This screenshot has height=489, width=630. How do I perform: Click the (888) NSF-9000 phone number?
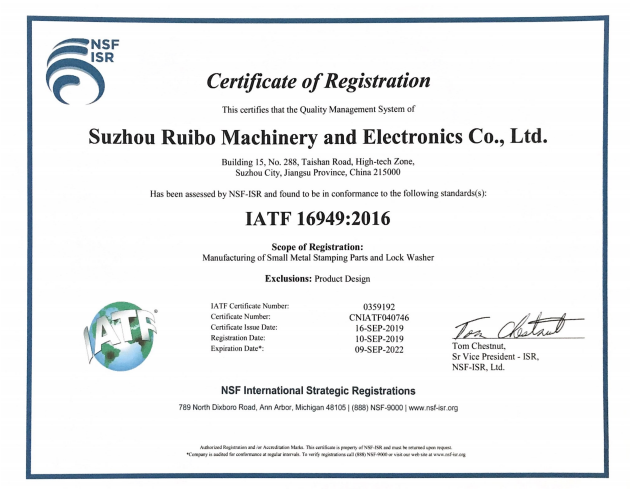pos(377,408)
